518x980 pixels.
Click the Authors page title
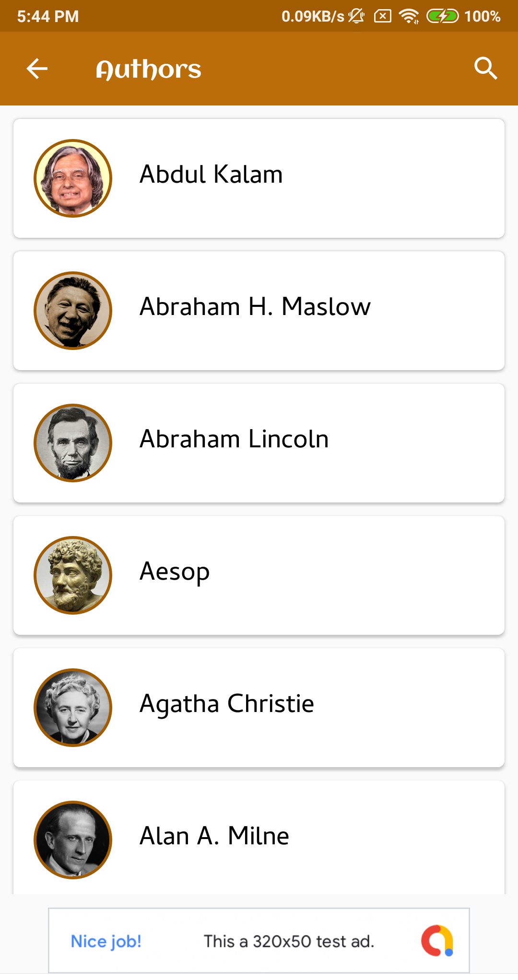coord(149,70)
